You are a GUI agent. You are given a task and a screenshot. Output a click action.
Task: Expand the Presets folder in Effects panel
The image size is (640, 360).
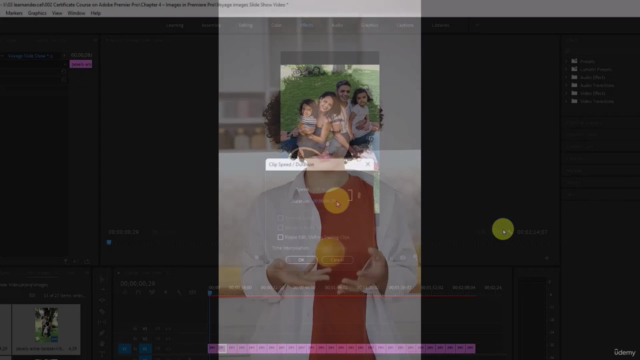[567, 61]
